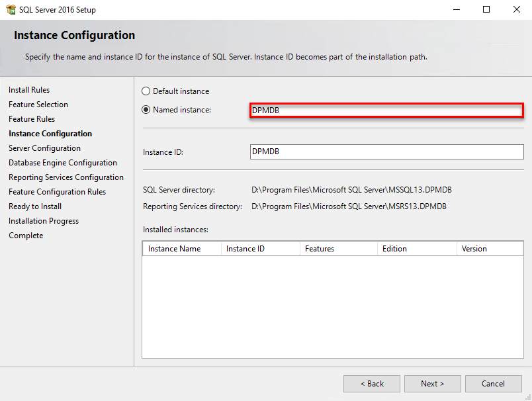This screenshot has height=401, width=532.
Task: Maximize the SQL Server 2016 Setup window
Action: click(486, 9)
